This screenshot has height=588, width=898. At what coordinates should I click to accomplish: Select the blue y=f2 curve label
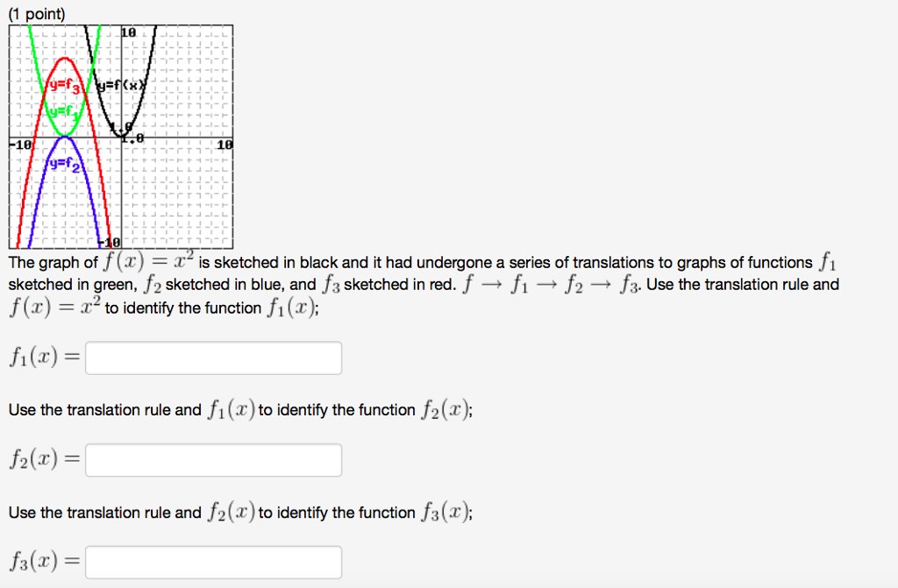(x=65, y=163)
